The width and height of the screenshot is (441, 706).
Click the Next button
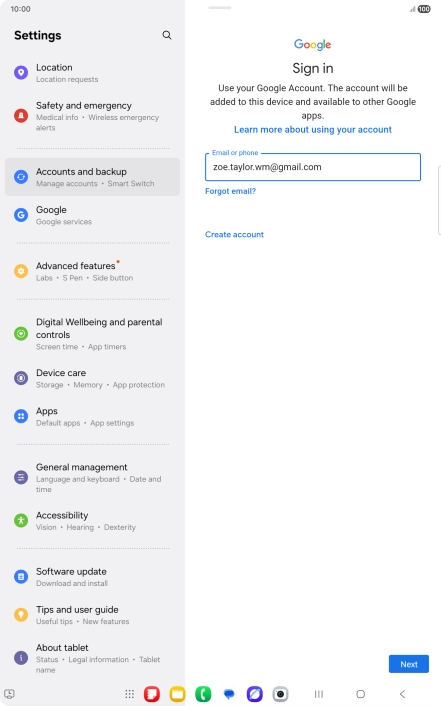tap(409, 664)
